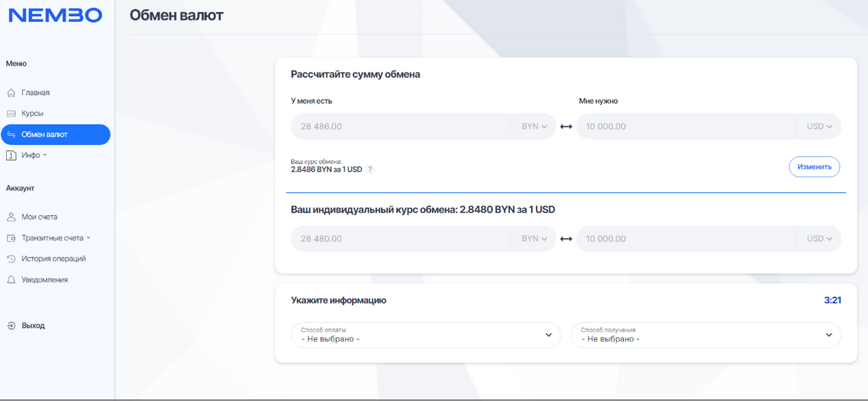
Task: Open the BYN currency dropdown in top row
Action: click(534, 127)
